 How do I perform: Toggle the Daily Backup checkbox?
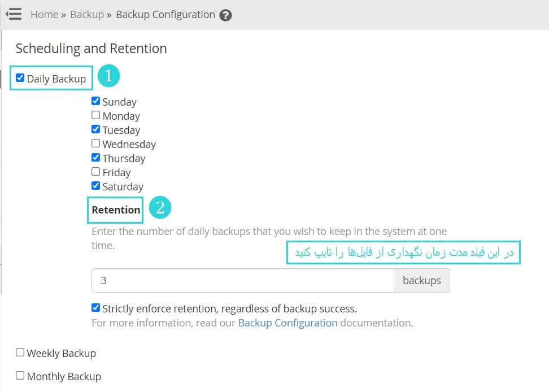[20, 78]
